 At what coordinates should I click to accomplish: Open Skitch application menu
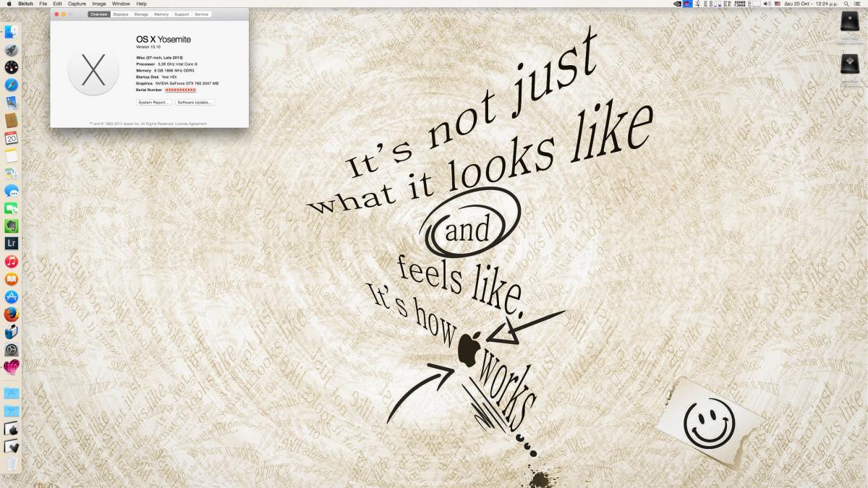coord(25,4)
